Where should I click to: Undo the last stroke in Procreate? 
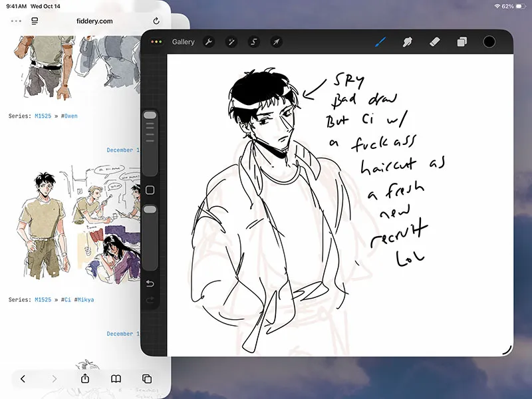(150, 284)
